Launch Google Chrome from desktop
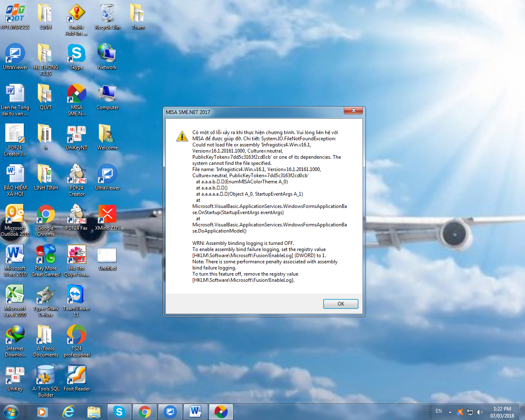This screenshot has width=525, height=420. pyautogui.click(x=46, y=220)
